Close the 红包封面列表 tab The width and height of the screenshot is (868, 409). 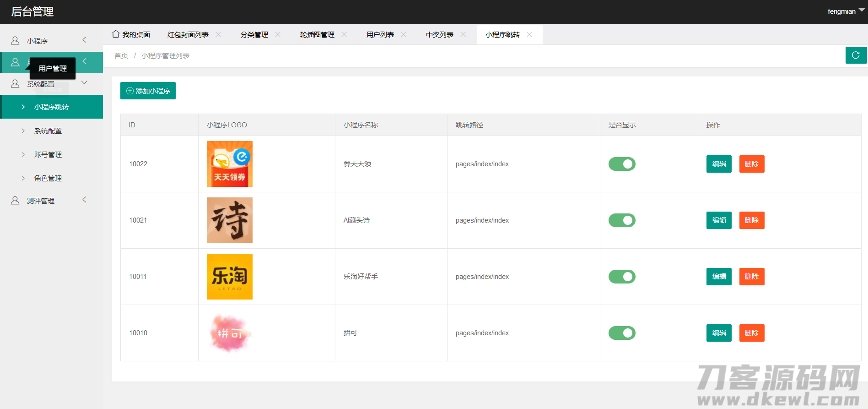218,34
